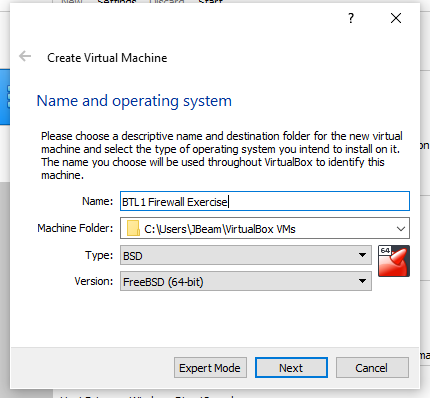Click the folder icon in Machine Folder field

point(133,228)
